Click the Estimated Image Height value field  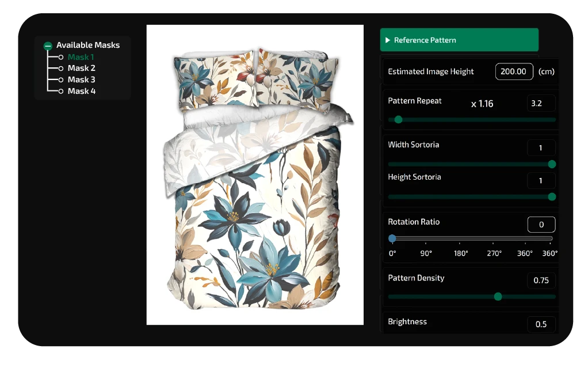click(514, 71)
